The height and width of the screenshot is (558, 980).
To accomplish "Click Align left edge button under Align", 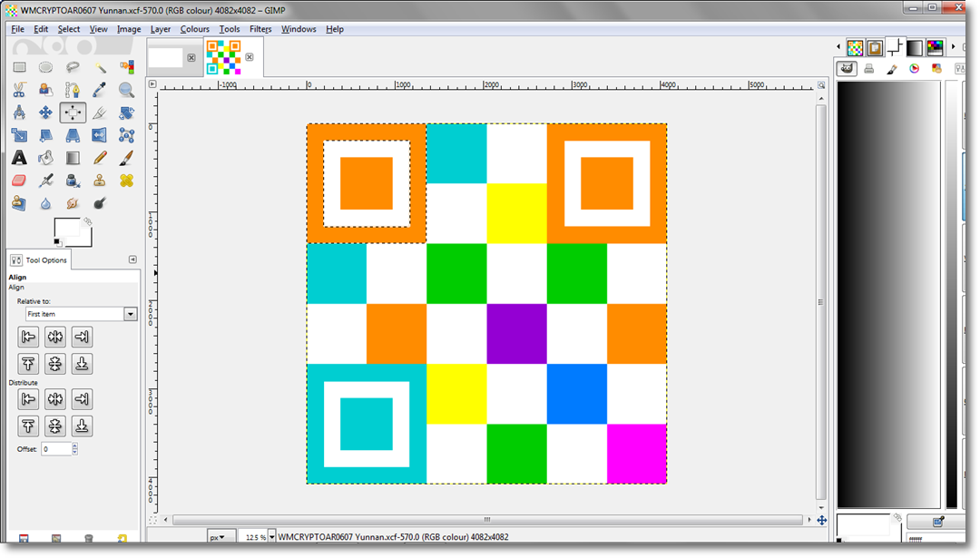I will pos(28,338).
